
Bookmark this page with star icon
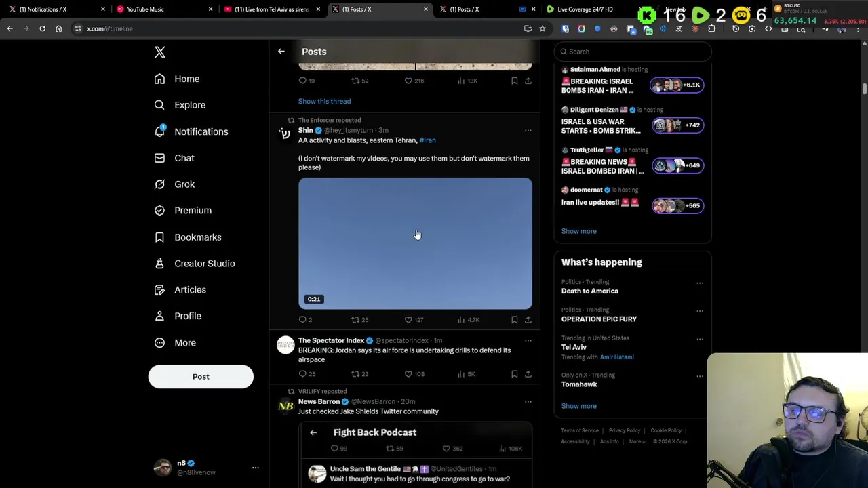pyautogui.click(x=542, y=28)
